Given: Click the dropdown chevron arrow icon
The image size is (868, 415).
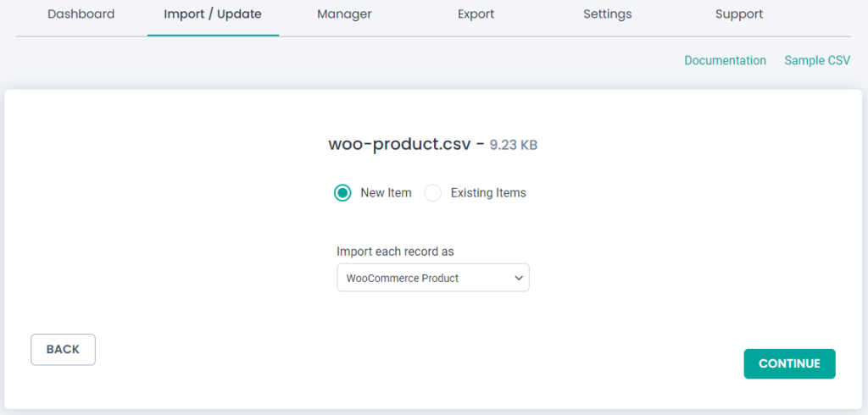Looking at the screenshot, I should [519, 278].
